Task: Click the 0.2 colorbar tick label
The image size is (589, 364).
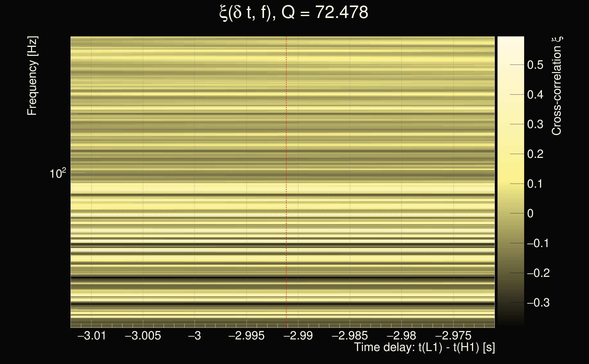Action: [535, 154]
